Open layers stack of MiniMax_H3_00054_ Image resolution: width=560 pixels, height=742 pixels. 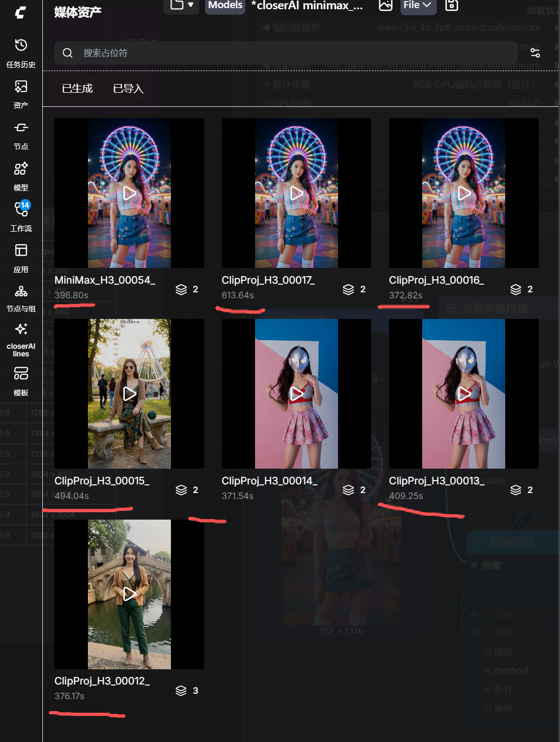187,290
